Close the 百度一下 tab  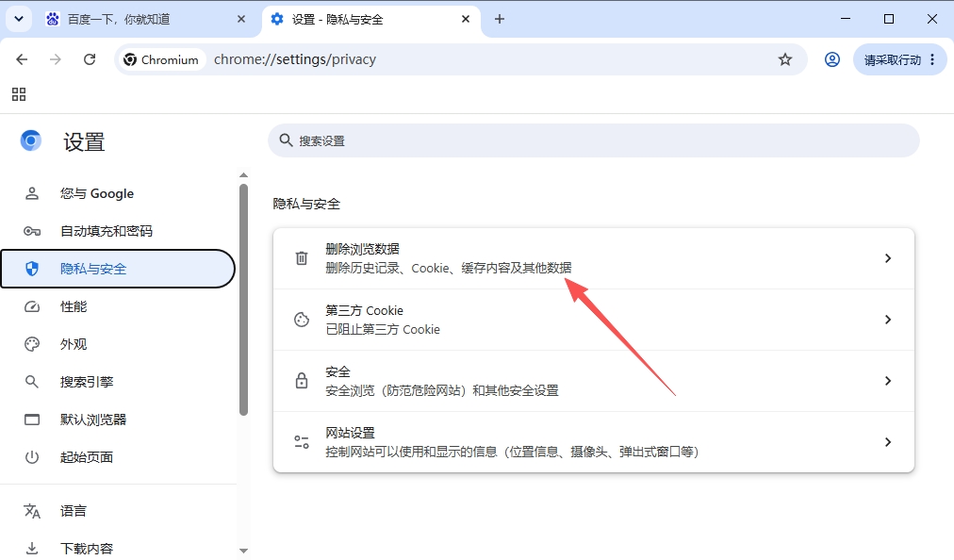coord(241,19)
